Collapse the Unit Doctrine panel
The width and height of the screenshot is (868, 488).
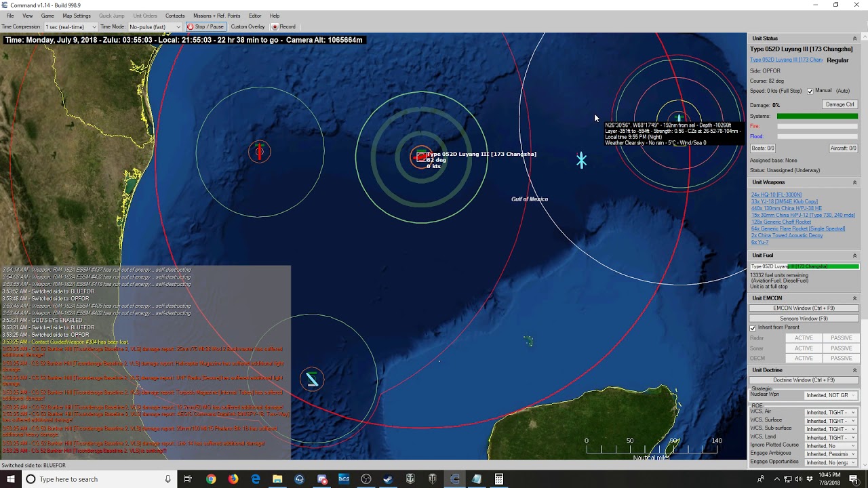click(x=854, y=370)
